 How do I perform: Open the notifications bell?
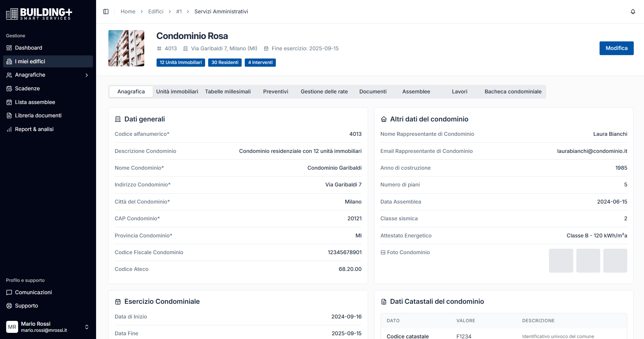point(633,12)
